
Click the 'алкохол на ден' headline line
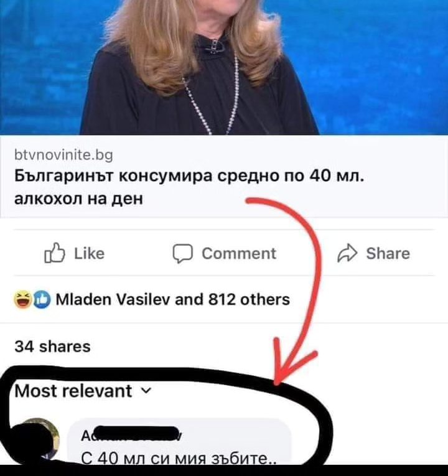coord(78,199)
